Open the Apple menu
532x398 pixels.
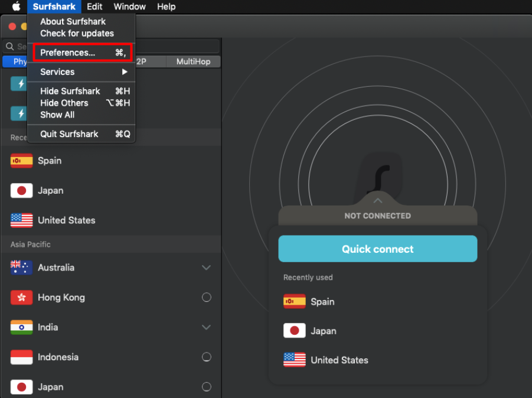[16, 6]
